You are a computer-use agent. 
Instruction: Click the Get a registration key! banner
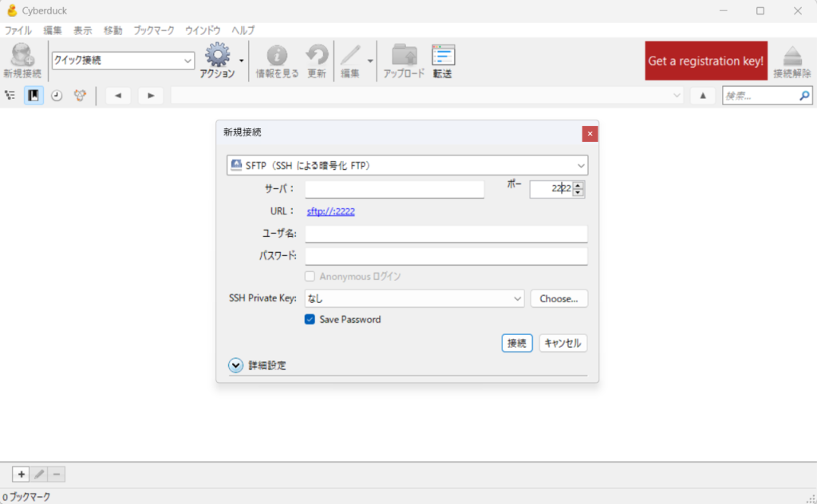point(706,61)
